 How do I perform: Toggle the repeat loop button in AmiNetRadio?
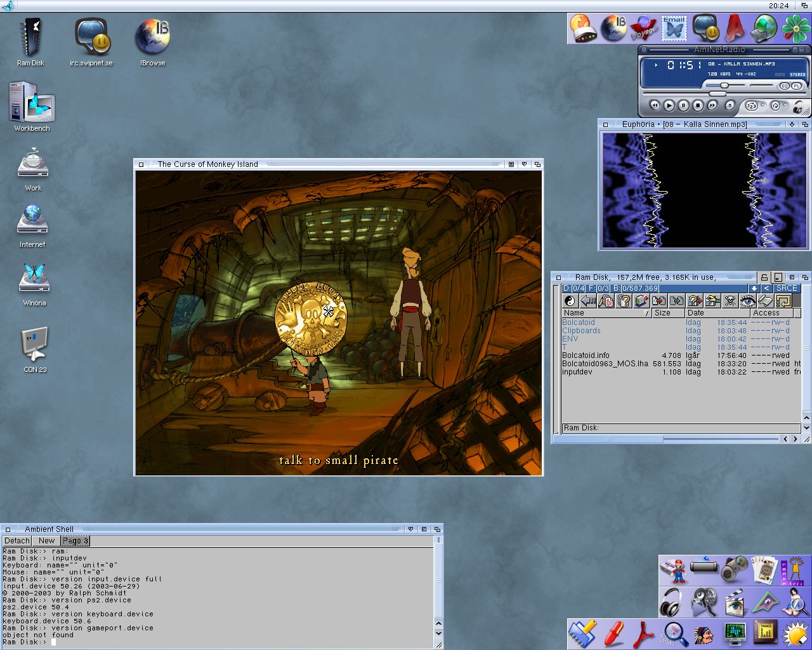pos(775,105)
